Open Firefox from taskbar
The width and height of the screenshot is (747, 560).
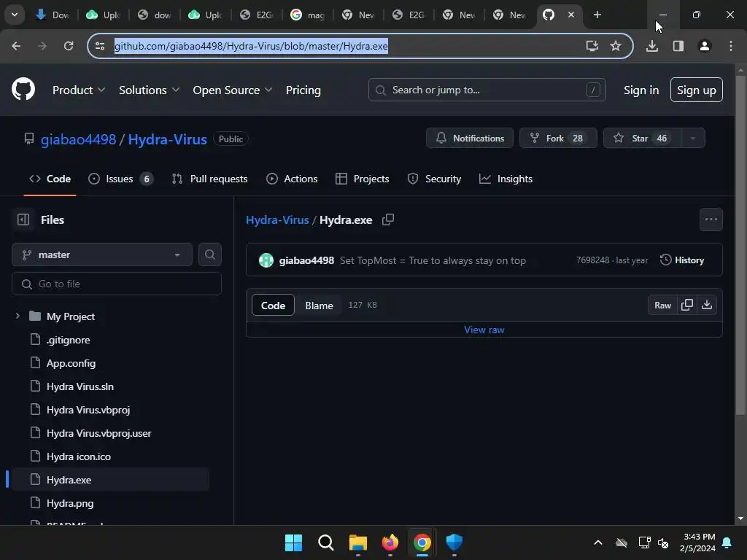pyautogui.click(x=390, y=542)
